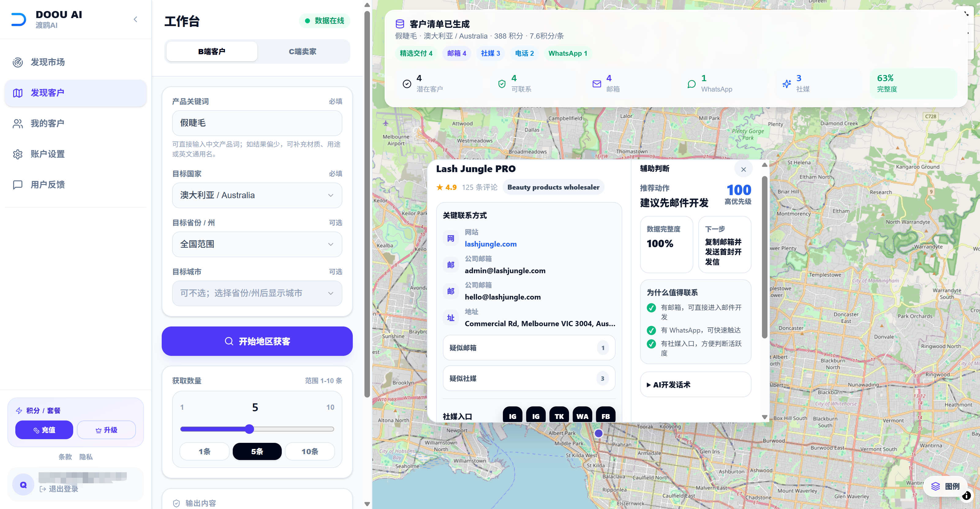The width and height of the screenshot is (980, 509).
Task: Expand the 疑似邮箱 section
Action: click(529, 348)
